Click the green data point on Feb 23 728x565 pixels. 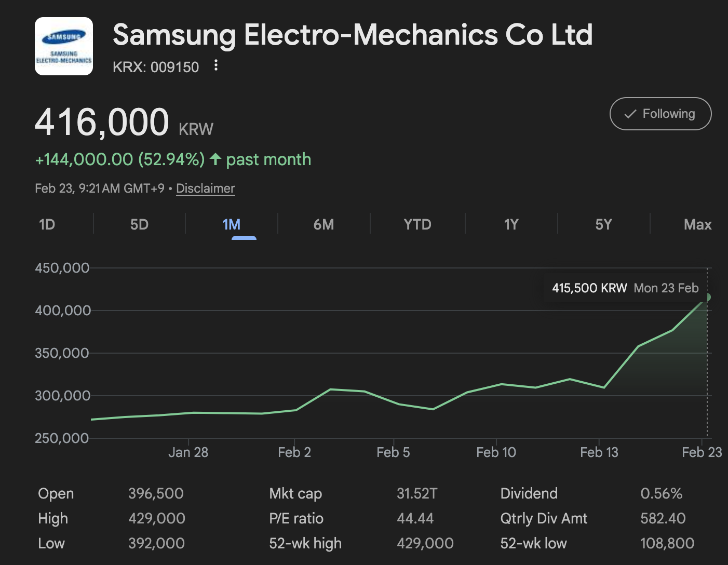[707, 298]
